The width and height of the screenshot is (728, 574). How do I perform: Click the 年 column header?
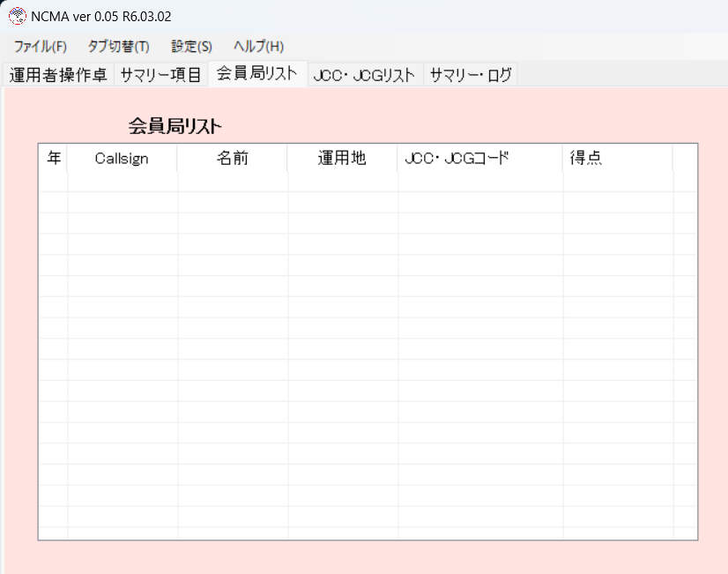pos(54,159)
